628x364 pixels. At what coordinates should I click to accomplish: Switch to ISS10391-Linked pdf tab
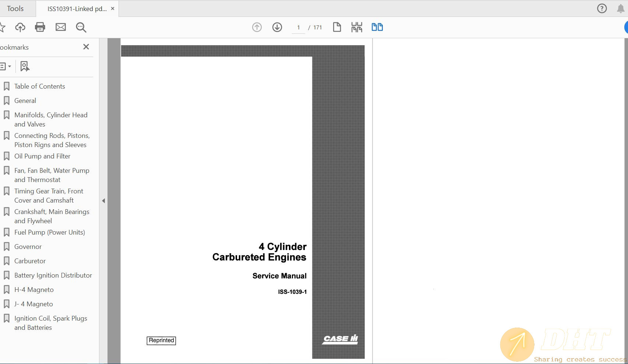pyautogui.click(x=77, y=9)
